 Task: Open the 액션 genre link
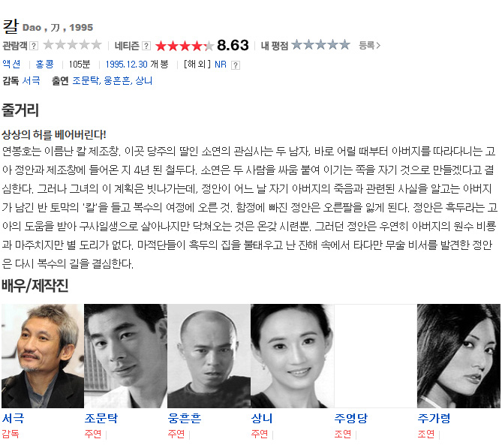[x=11, y=65]
